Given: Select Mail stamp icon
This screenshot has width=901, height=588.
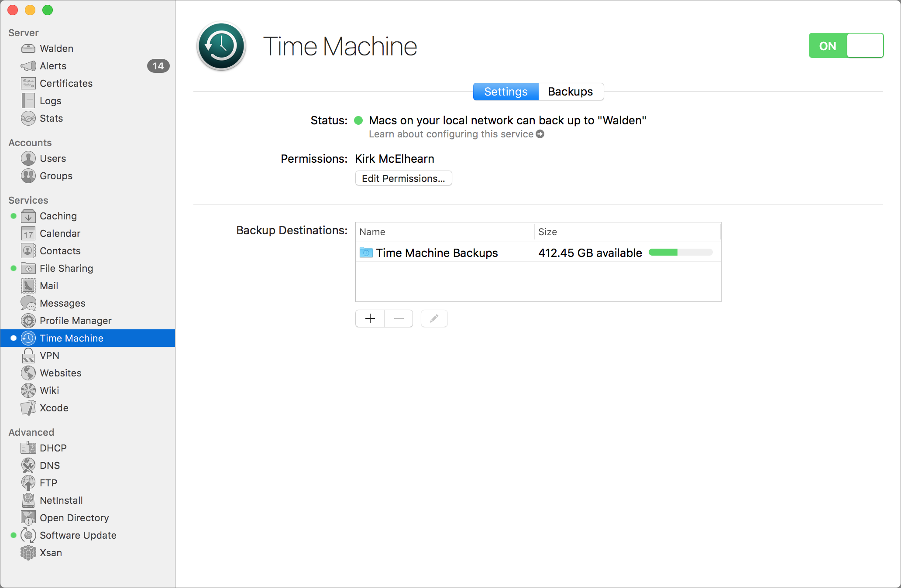Looking at the screenshot, I should (28, 286).
